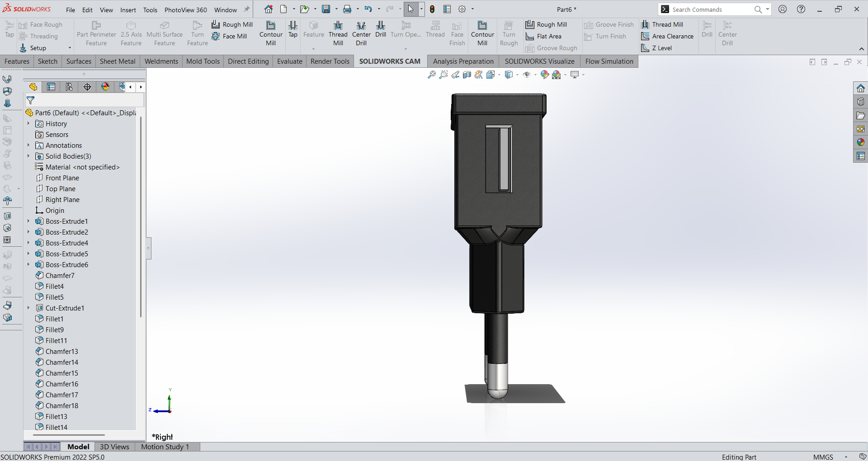868x461 pixels.
Task: Switch to the Sheet Metal tab
Action: 118,61
